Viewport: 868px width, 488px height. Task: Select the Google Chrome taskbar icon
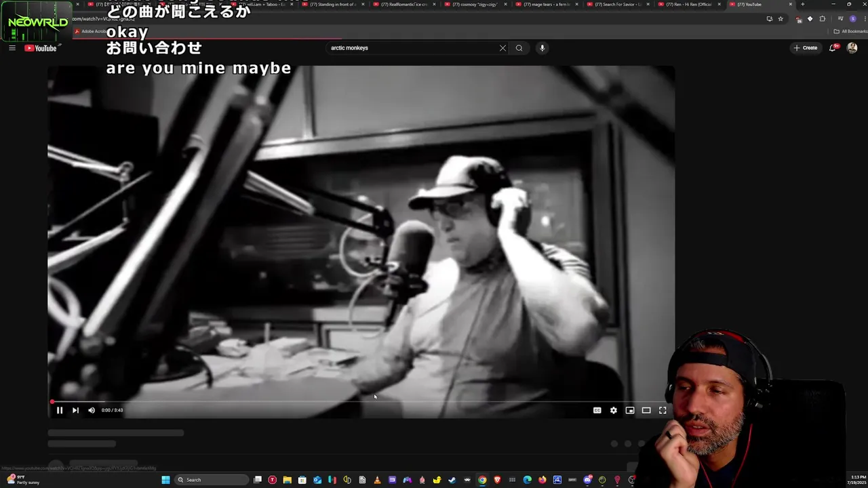point(482,480)
